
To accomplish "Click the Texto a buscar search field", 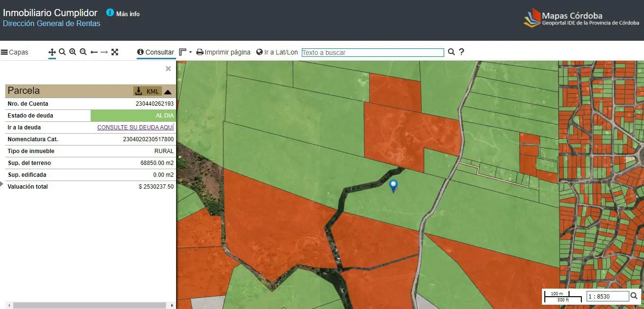I will [x=373, y=53].
